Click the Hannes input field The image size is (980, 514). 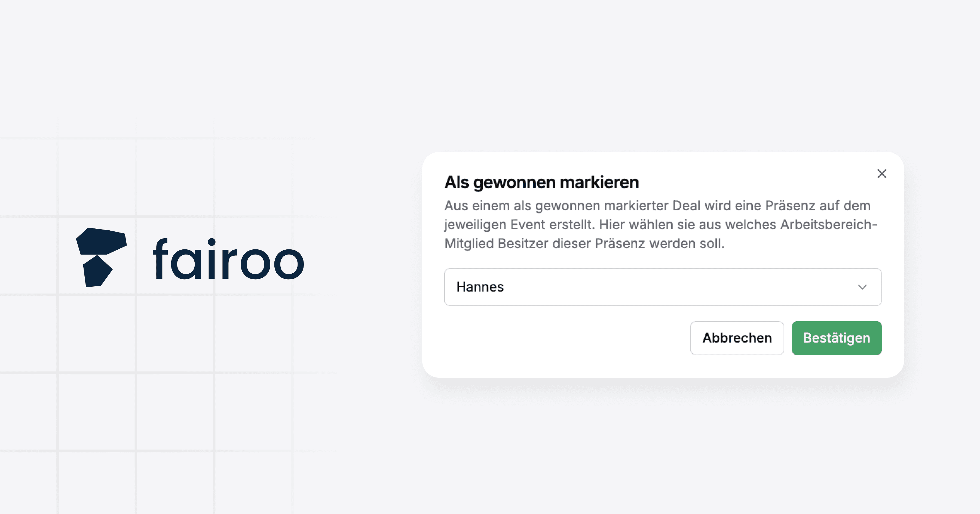647,287
